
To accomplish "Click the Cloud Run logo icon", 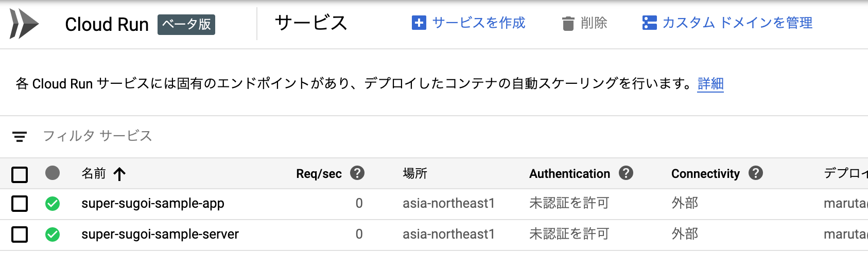I will (24, 24).
